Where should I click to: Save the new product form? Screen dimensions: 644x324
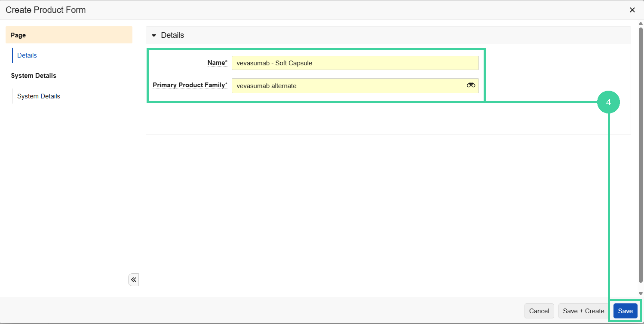click(626, 311)
